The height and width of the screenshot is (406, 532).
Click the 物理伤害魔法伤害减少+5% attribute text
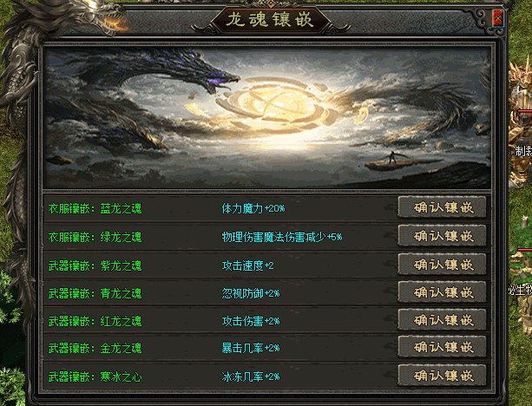point(282,237)
